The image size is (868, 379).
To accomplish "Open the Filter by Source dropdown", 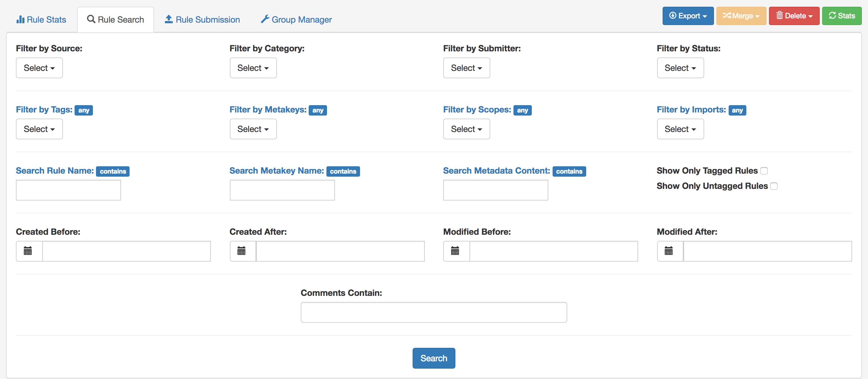I will click(x=39, y=68).
